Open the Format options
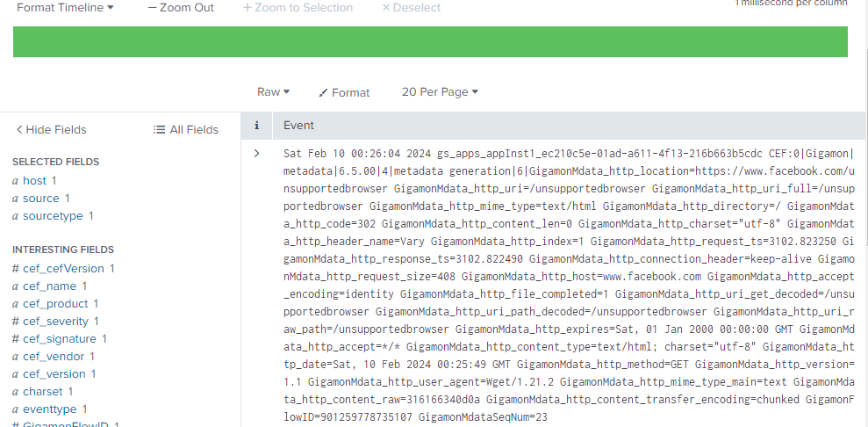Screen dimensions: 868x427 pyautogui.click(x=344, y=92)
